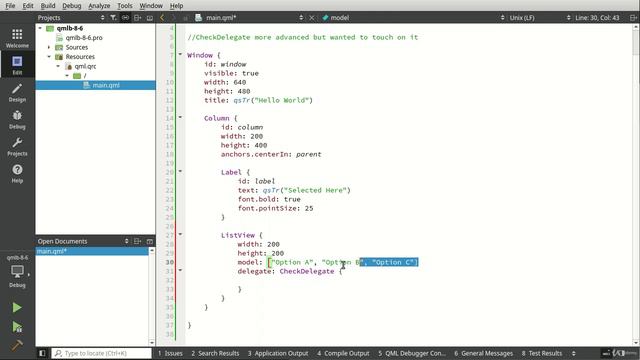640x360 pixels.
Task: Open the Analyze menu
Action: click(x=99, y=6)
